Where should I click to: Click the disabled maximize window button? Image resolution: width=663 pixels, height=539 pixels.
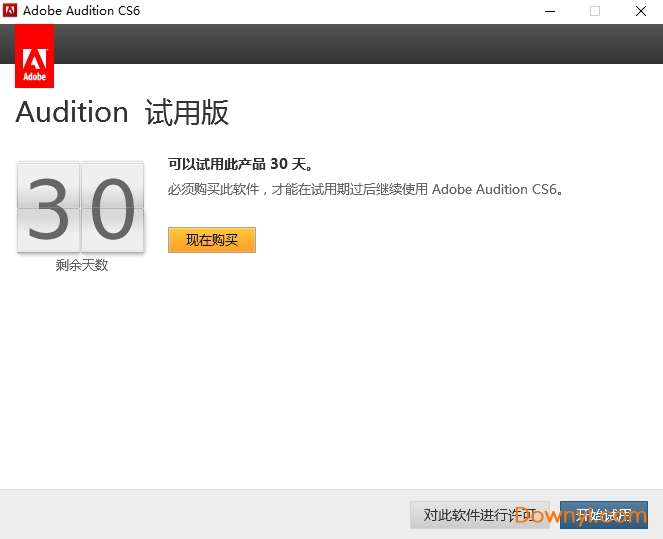coord(595,11)
